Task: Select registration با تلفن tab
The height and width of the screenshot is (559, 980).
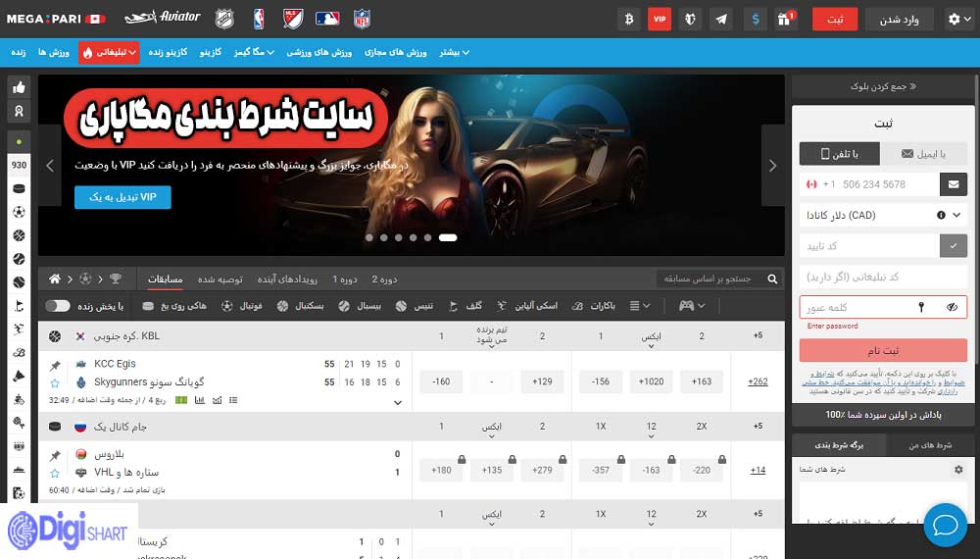Action: pos(840,154)
